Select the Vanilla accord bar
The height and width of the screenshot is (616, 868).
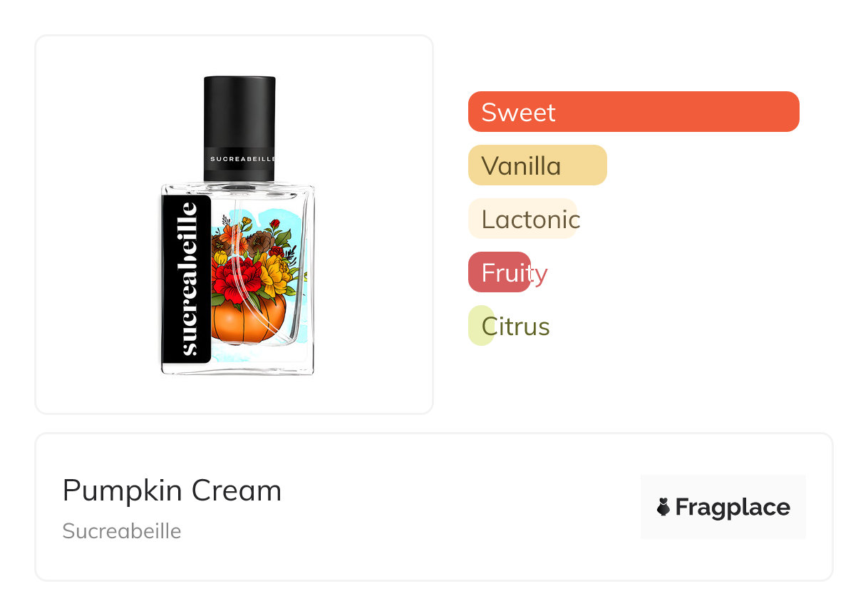[x=537, y=165]
